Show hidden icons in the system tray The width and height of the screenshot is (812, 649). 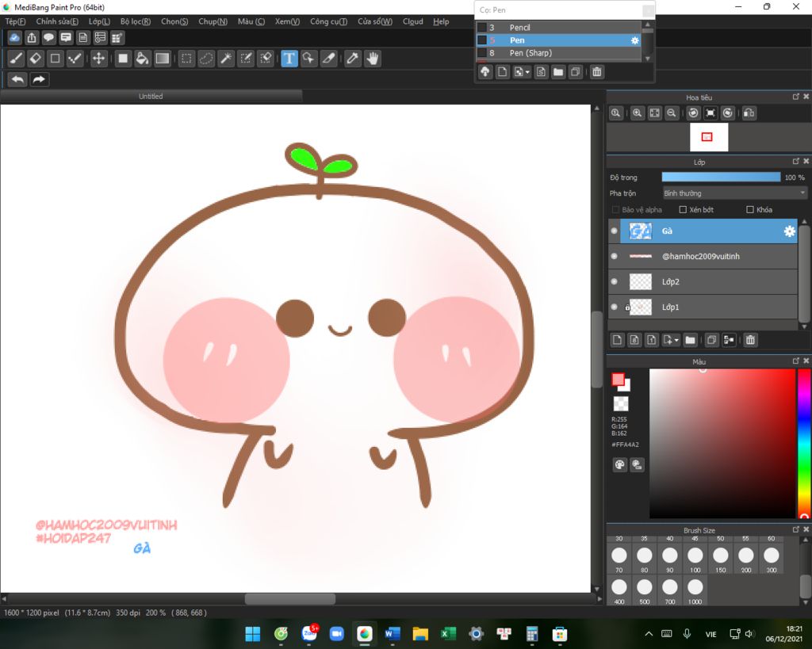click(x=649, y=634)
